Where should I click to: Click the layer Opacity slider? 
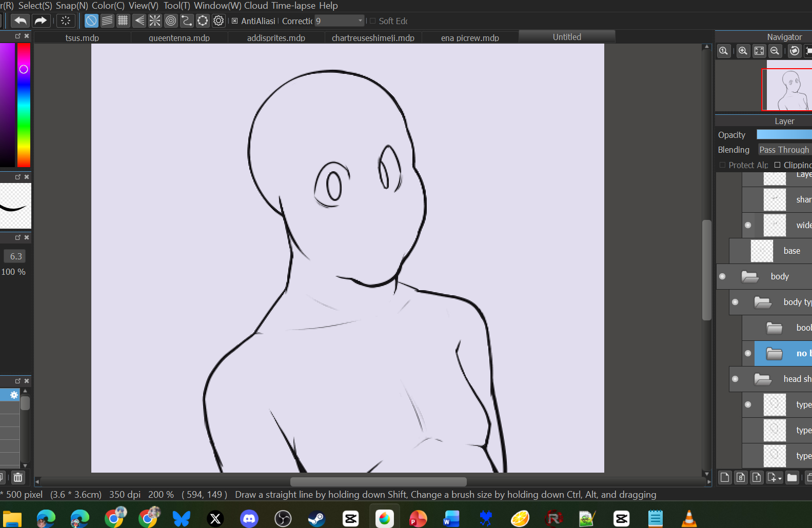tap(784, 135)
